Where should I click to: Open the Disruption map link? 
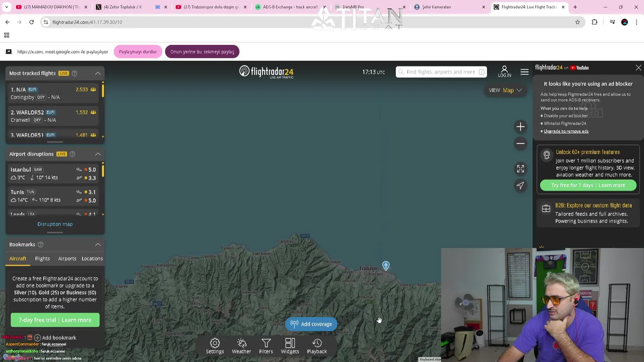pyautogui.click(x=55, y=224)
